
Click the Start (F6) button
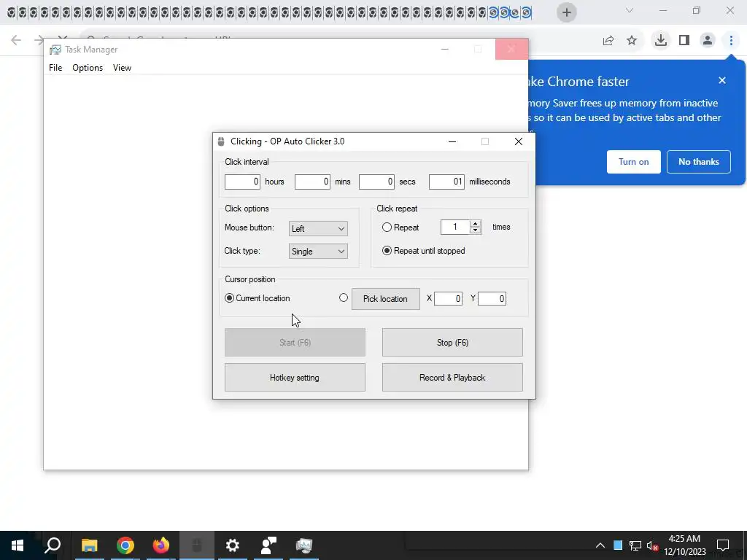point(295,343)
